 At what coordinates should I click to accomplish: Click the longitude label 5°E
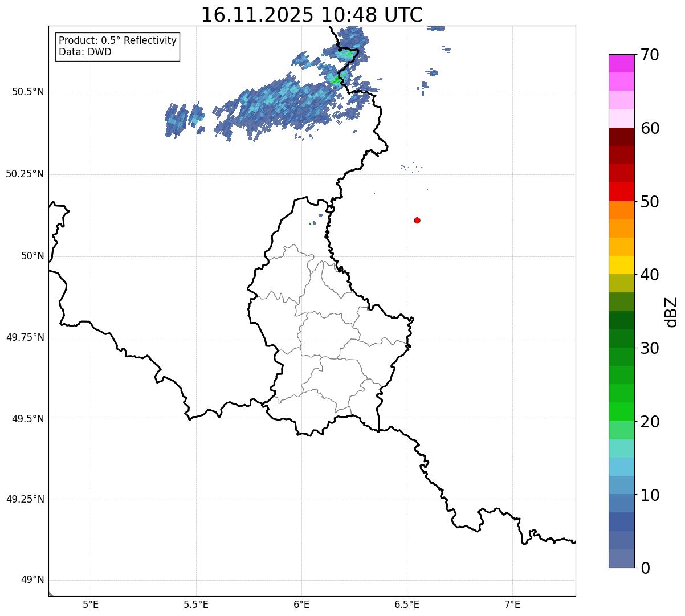pos(91,605)
